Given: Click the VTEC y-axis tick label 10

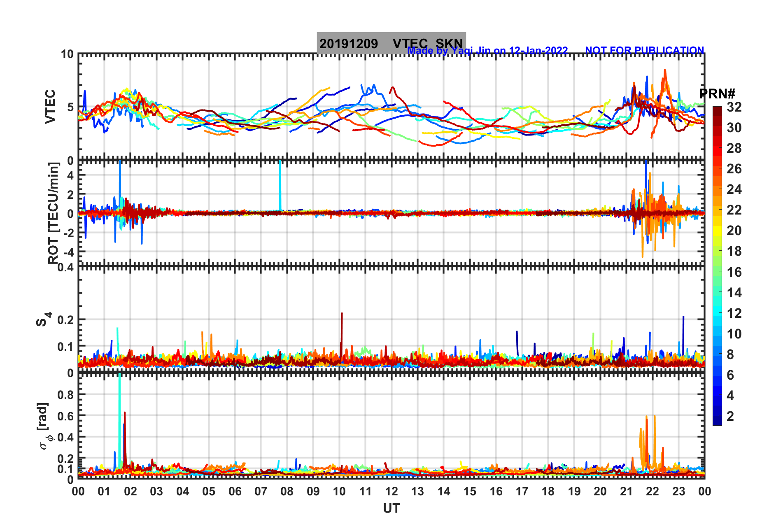Looking at the screenshot, I should [67, 54].
